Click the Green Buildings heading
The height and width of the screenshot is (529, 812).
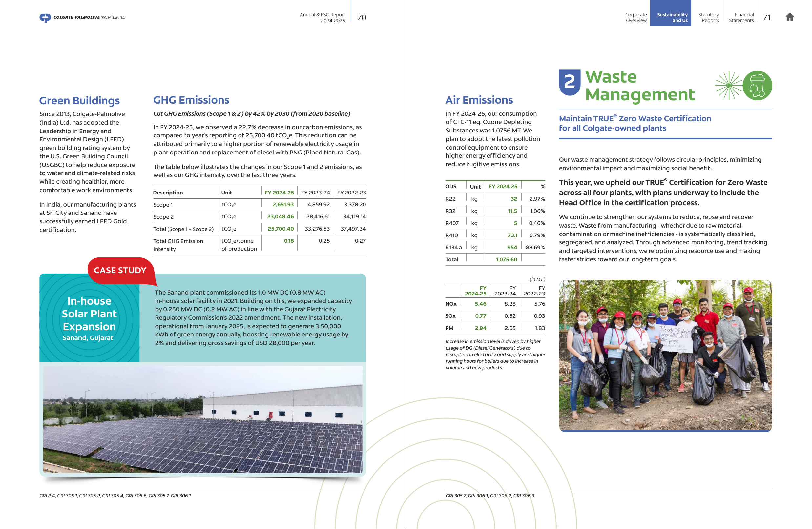click(79, 101)
